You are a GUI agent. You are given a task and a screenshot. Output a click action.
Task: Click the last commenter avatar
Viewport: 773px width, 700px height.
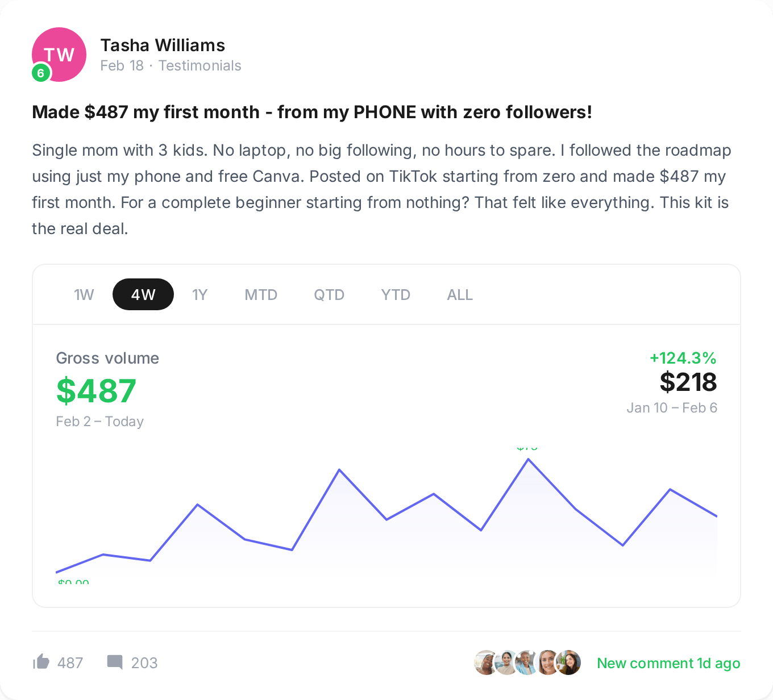568,663
